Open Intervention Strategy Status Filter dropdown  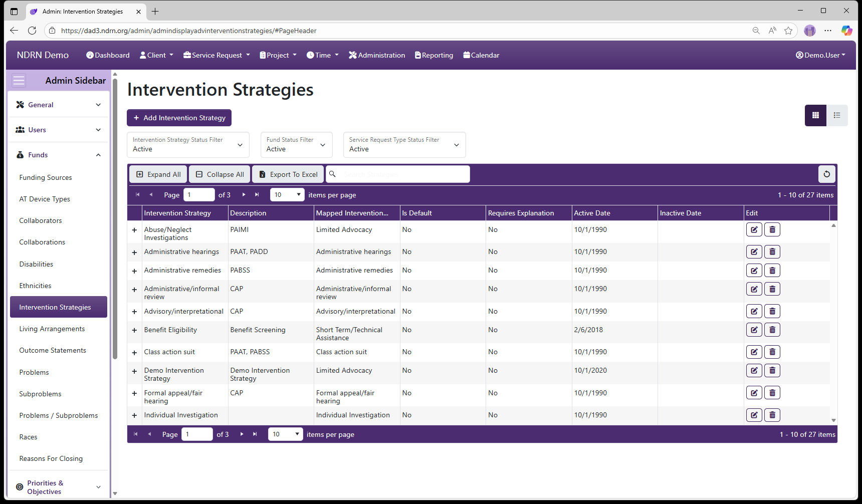[x=188, y=145]
